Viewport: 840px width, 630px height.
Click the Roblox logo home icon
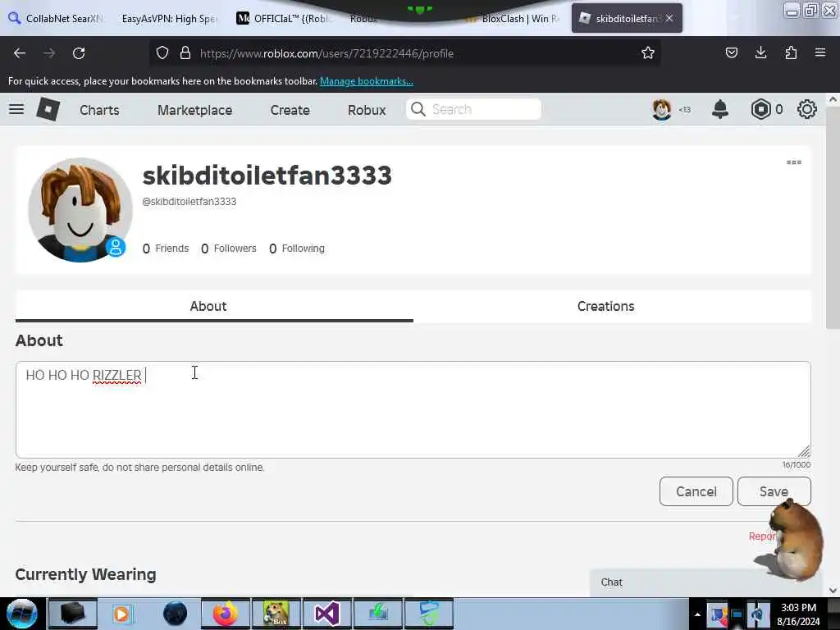coord(48,109)
